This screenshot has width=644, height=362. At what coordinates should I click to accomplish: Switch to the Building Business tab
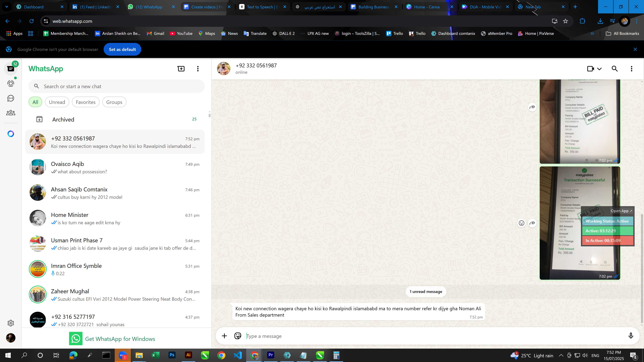374,7
